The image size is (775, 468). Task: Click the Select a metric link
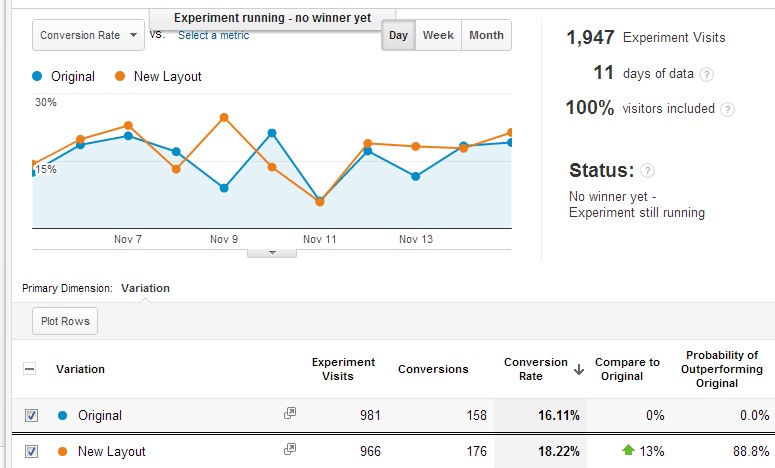214,35
